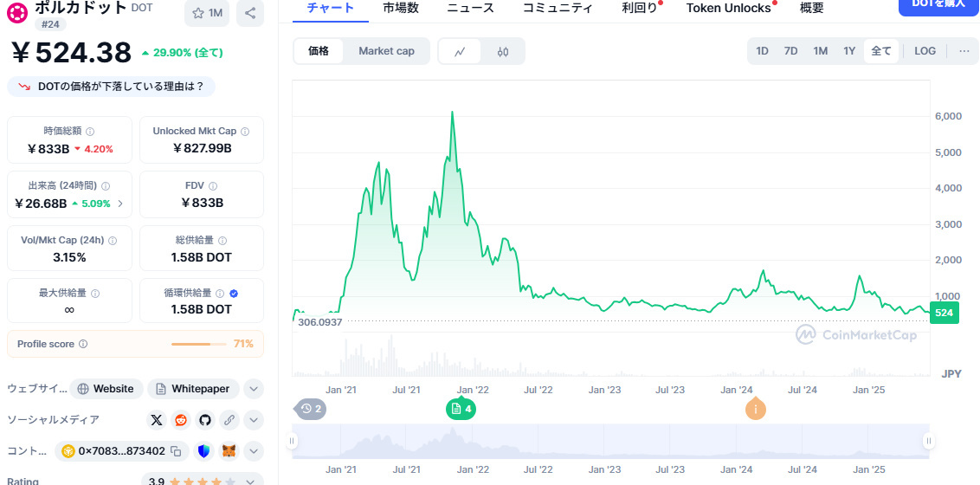
Task: Open info icon beside 時価総額
Action: point(90,132)
